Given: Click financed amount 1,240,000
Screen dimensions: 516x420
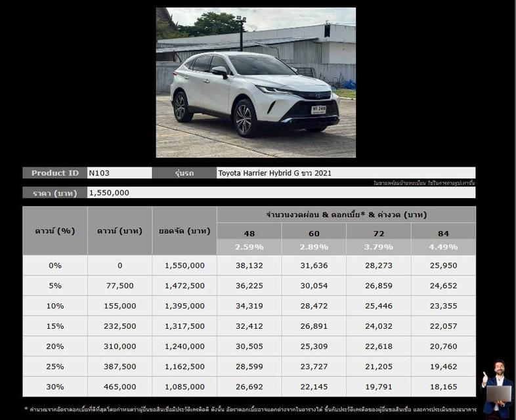Looking at the screenshot, I should (184, 346).
